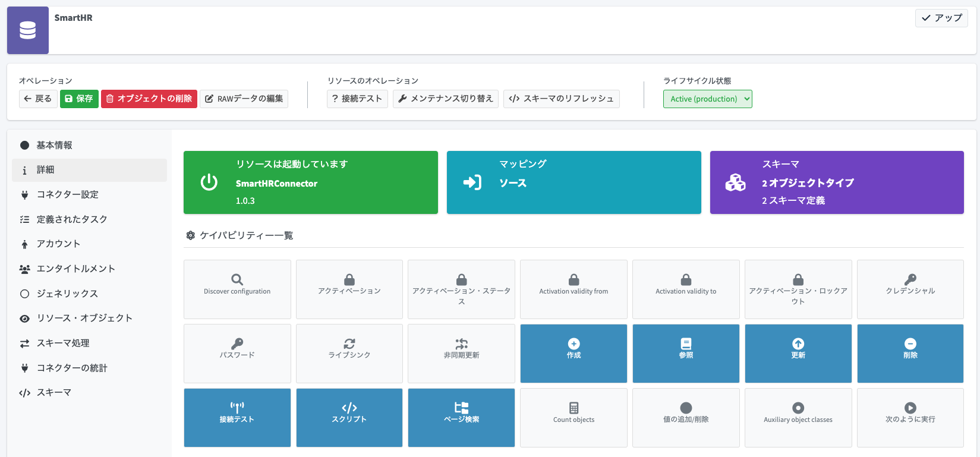Image resolution: width=980 pixels, height=457 pixels.
Task: Click the red オブジェクトの削除 button
Action: (x=149, y=99)
